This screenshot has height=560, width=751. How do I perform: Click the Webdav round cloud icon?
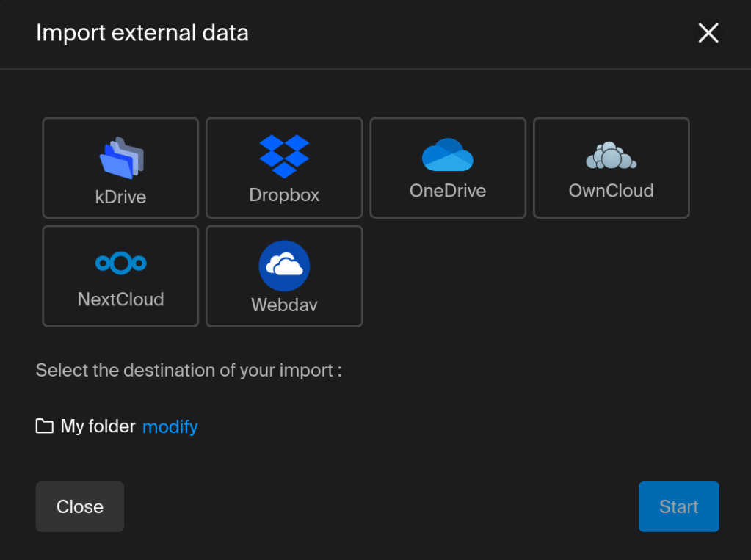pos(284,266)
